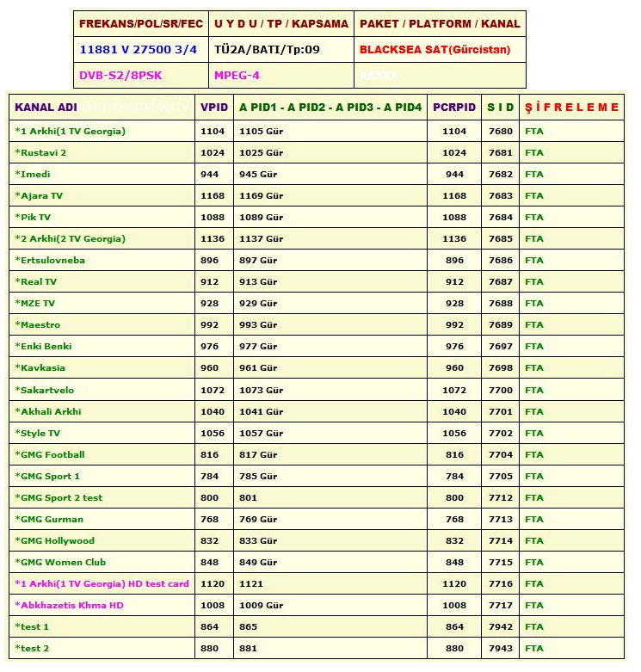Click audio PID '945 Gür' for Imedi
The width and height of the screenshot is (641, 672).
pyautogui.click(x=258, y=174)
